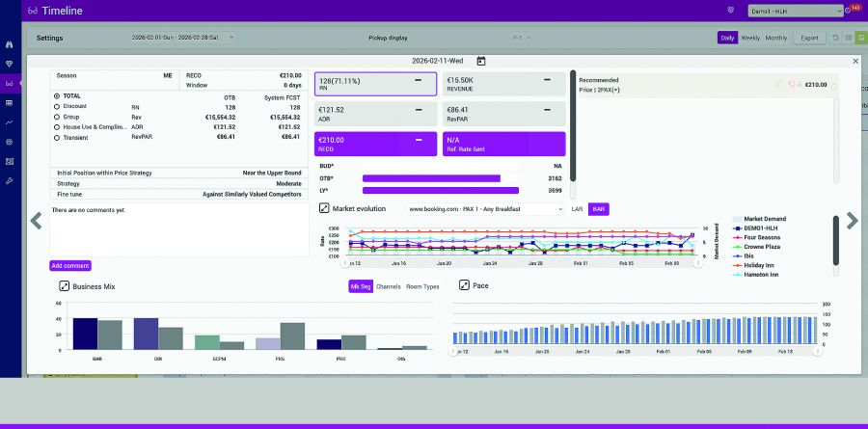This screenshot has height=429, width=868.
Task: Click the Add comment button
Action: pos(70,265)
